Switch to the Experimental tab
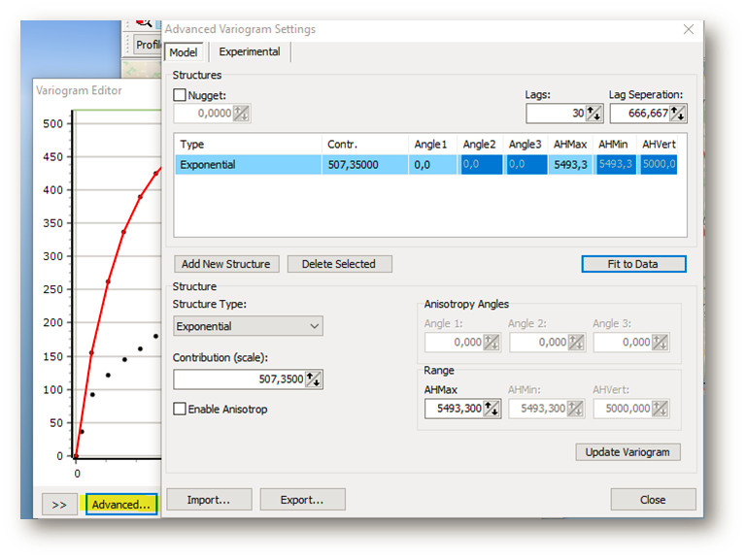Screen dimensions: 746x560 click(250, 52)
